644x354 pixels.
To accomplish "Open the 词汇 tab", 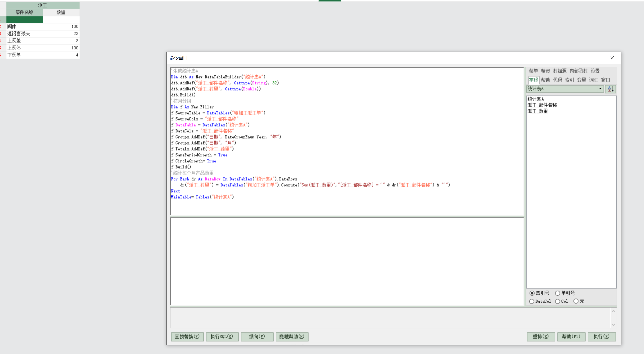I will (594, 80).
